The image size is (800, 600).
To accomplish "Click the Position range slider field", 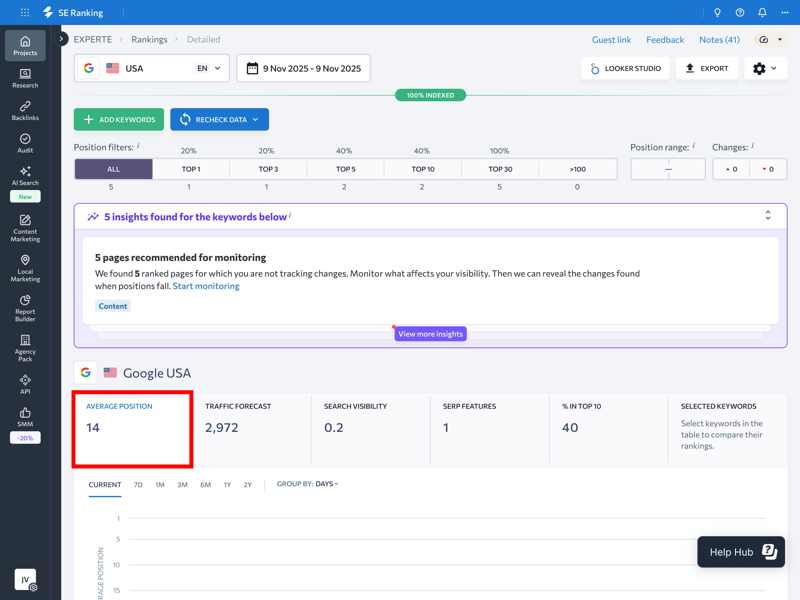I will point(668,169).
